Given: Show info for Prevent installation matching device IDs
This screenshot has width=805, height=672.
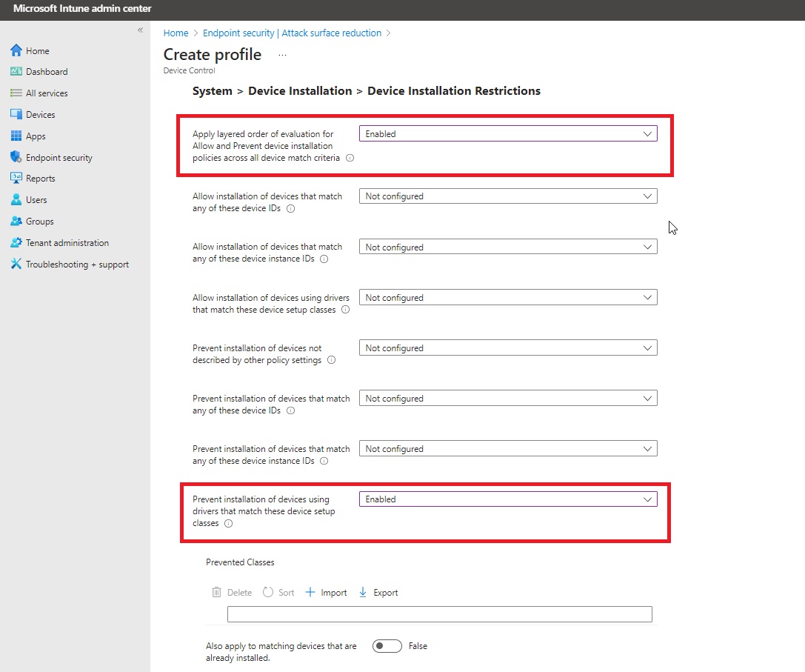Looking at the screenshot, I should [x=290, y=410].
